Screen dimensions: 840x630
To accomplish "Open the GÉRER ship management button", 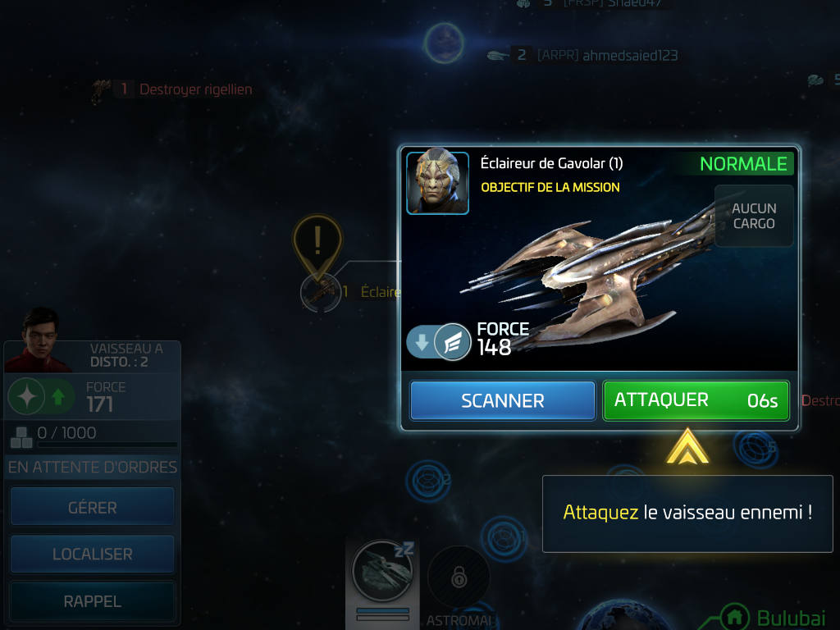I will coord(92,507).
